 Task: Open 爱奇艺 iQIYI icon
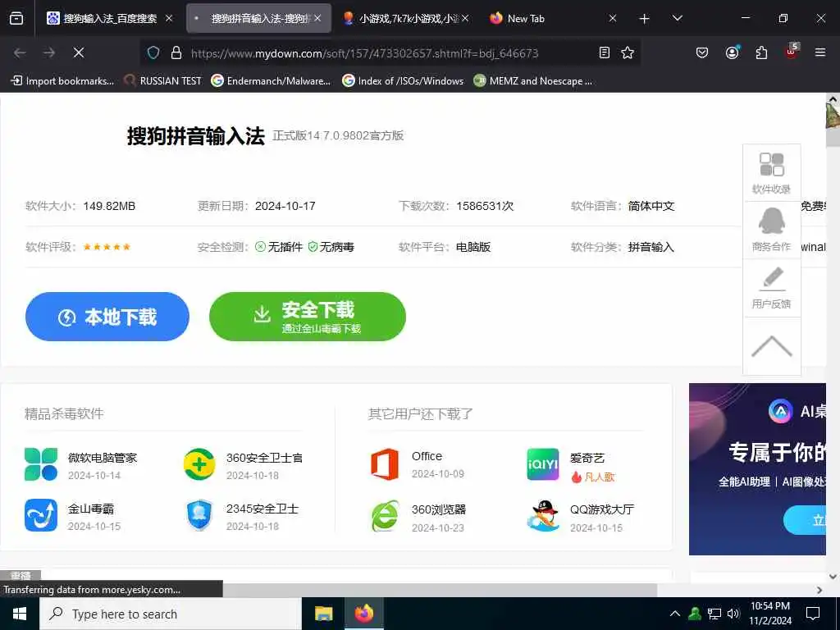pyautogui.click(x=543, y=464)
